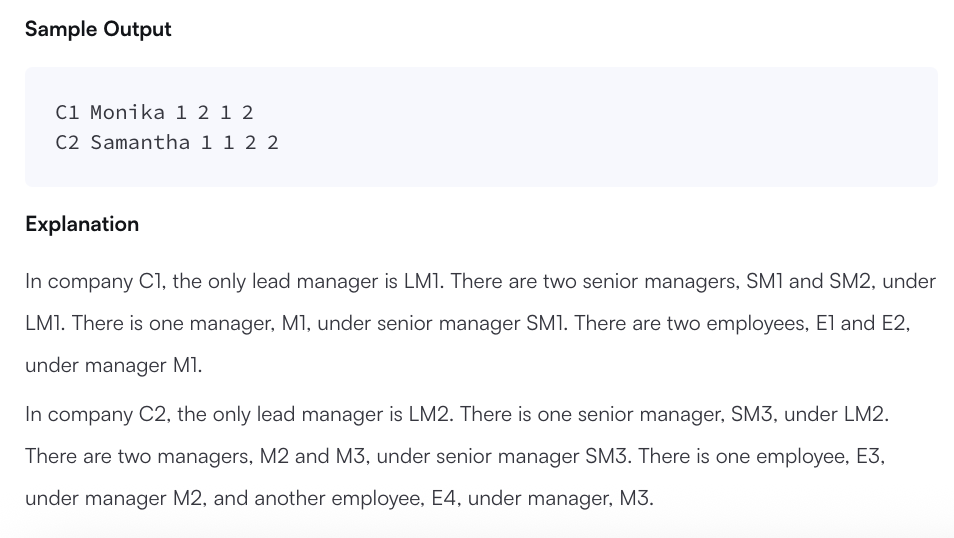Click the word Monika in code block

tap(127, 112)
